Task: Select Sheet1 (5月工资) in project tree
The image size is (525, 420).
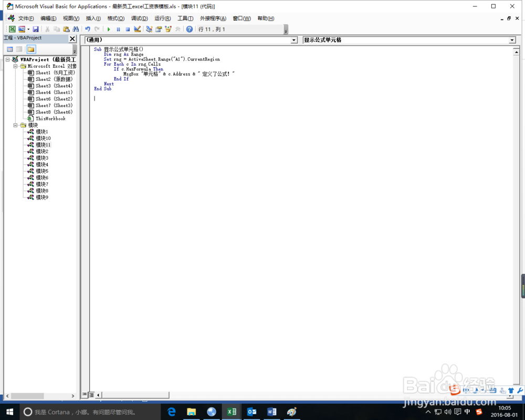Action: [51, 72]
